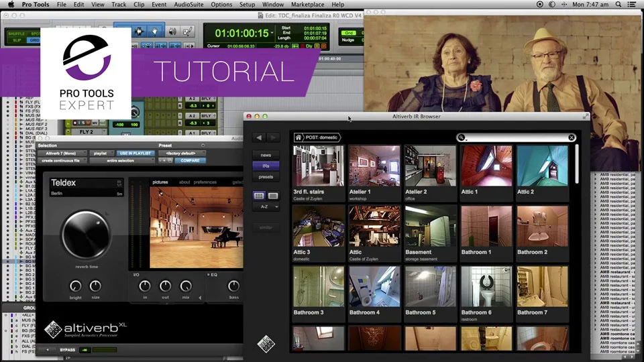Switch to the pictures tab in Altiverb
This screenshot has width=644, height=362.
coord(160,182)
